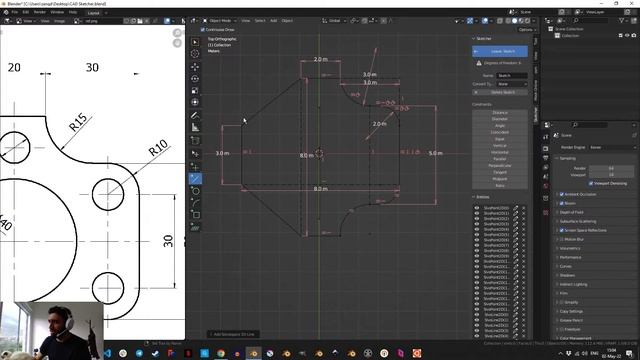Open the Global transform orientation dropdown

coord(334,20)
